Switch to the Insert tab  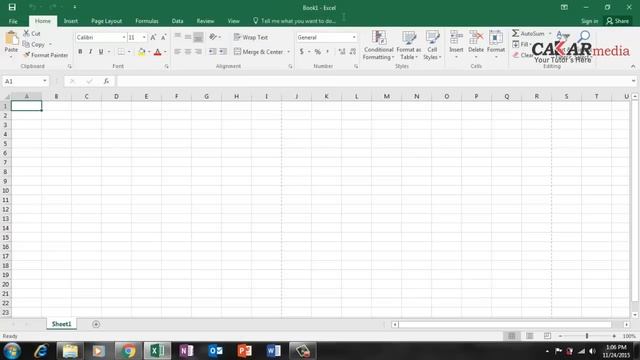point(71,21)
